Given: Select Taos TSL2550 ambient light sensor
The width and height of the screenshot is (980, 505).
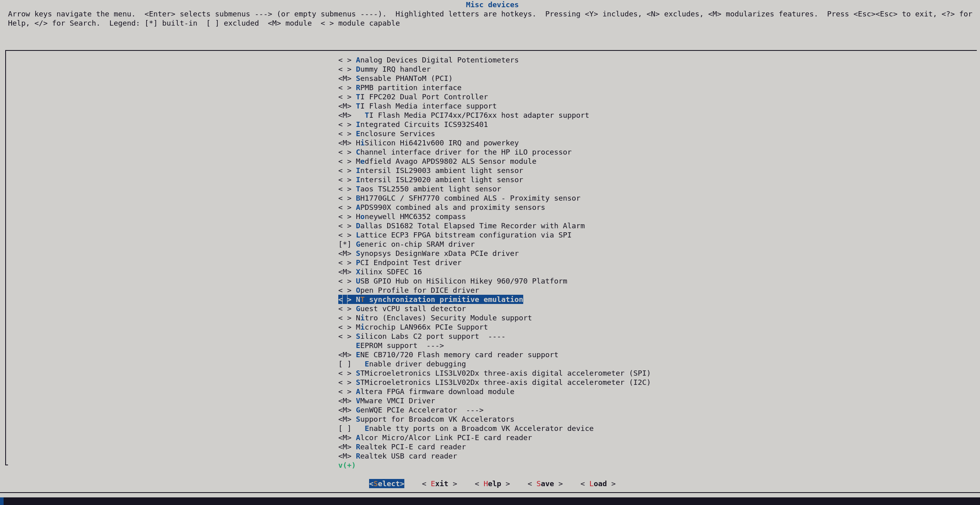Looking at the screenshot, I should click(x=420, y=189).
